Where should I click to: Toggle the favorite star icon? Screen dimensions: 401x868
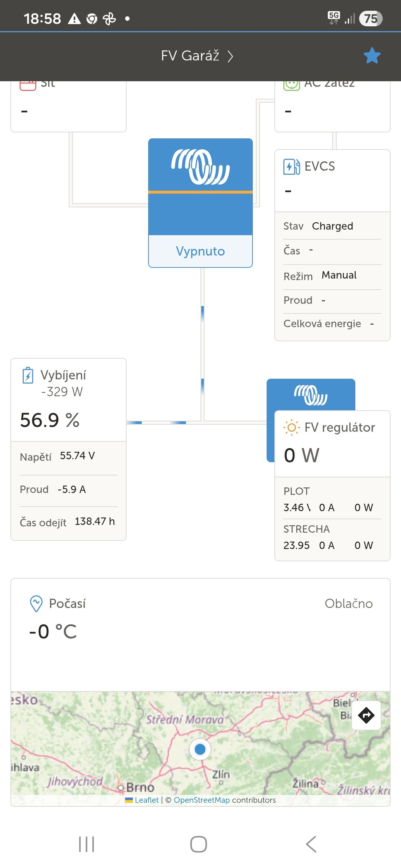[372, 56]
